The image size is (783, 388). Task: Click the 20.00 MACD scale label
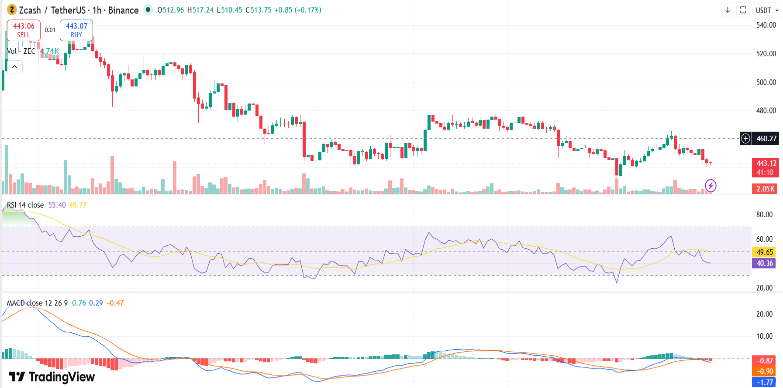(x=765, y=314)
